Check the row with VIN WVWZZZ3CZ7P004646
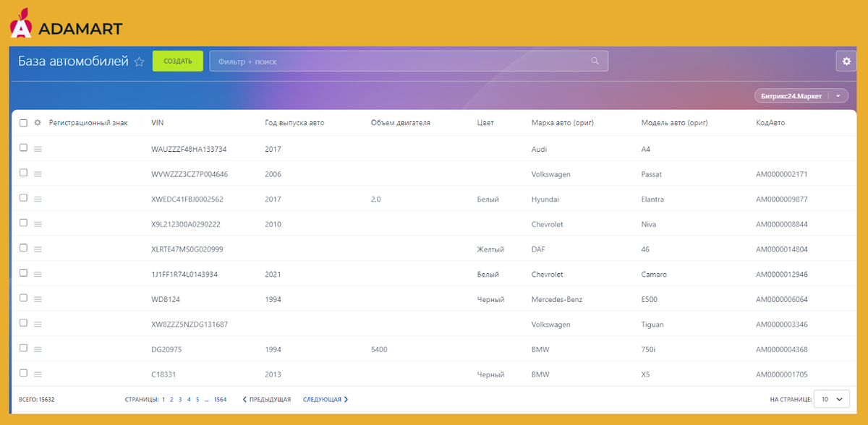The height and width of the screenshot is (425, 868). click(x=23, y=173)
